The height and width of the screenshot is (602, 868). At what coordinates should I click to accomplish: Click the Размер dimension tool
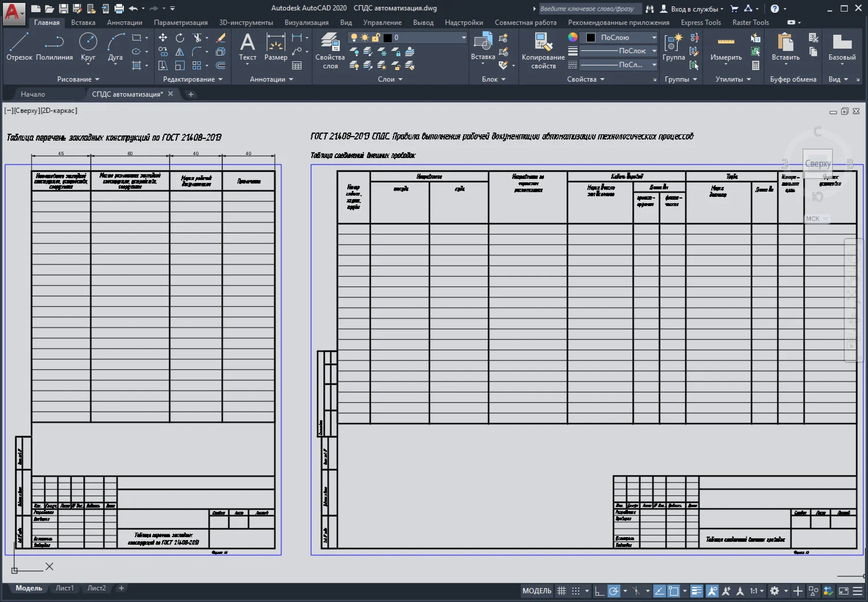click(276, 46)
